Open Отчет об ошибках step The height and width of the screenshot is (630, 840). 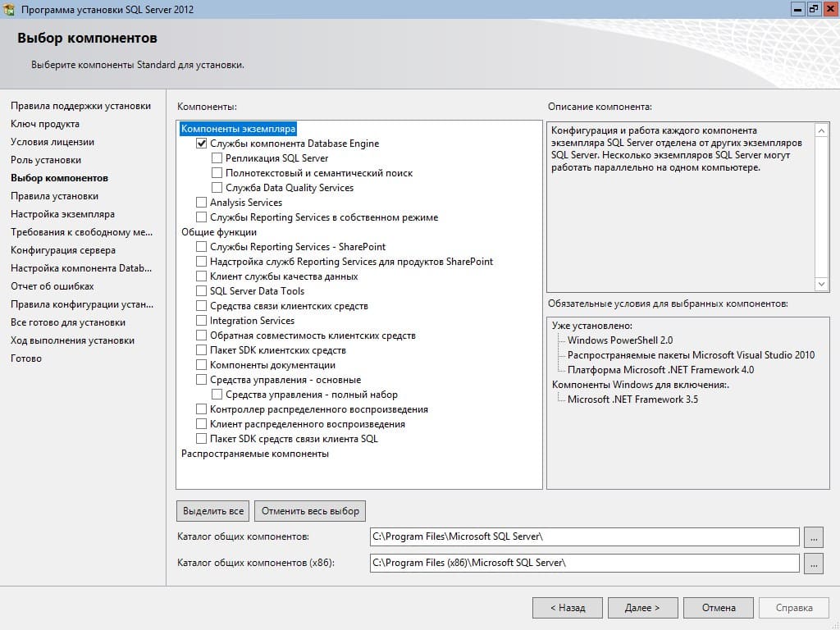[x=52, y=286]
